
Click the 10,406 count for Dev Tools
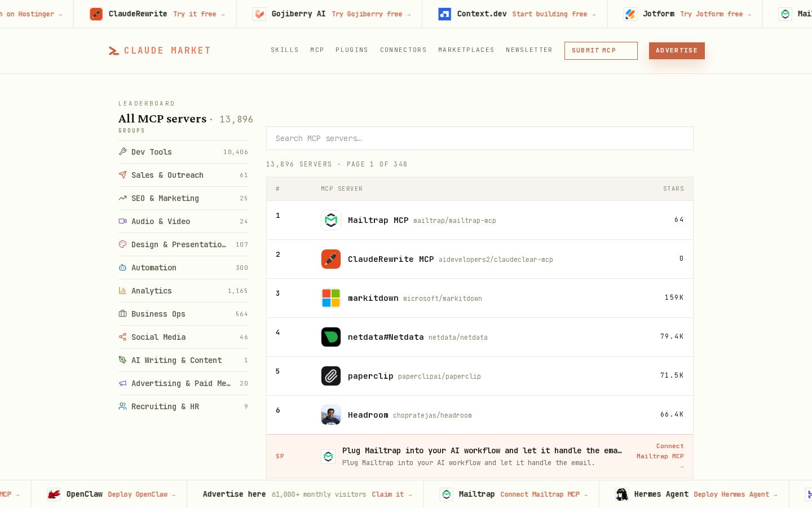coord(236,152)
